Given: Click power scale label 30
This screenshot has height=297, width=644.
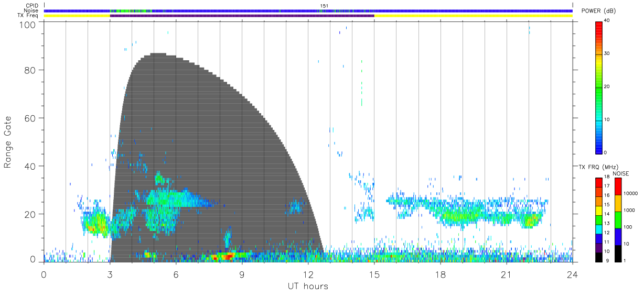Looking at the screenshot, I should pos(608,53).
